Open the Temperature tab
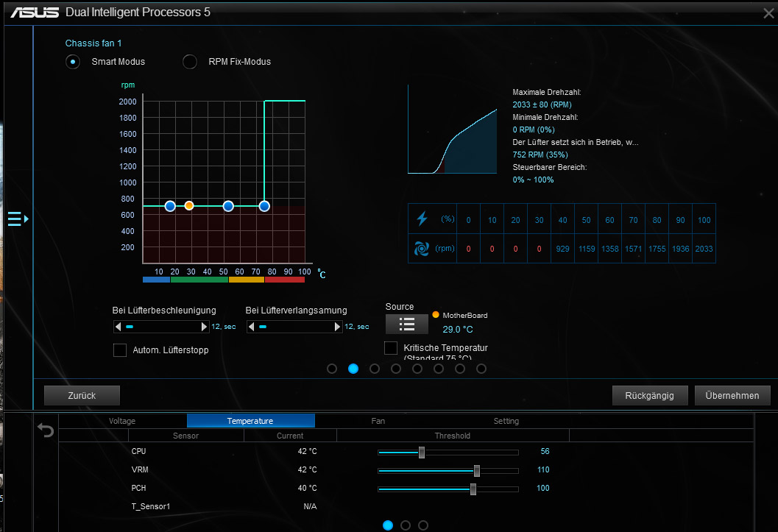The image size is (778, 532). coord(250,421)
